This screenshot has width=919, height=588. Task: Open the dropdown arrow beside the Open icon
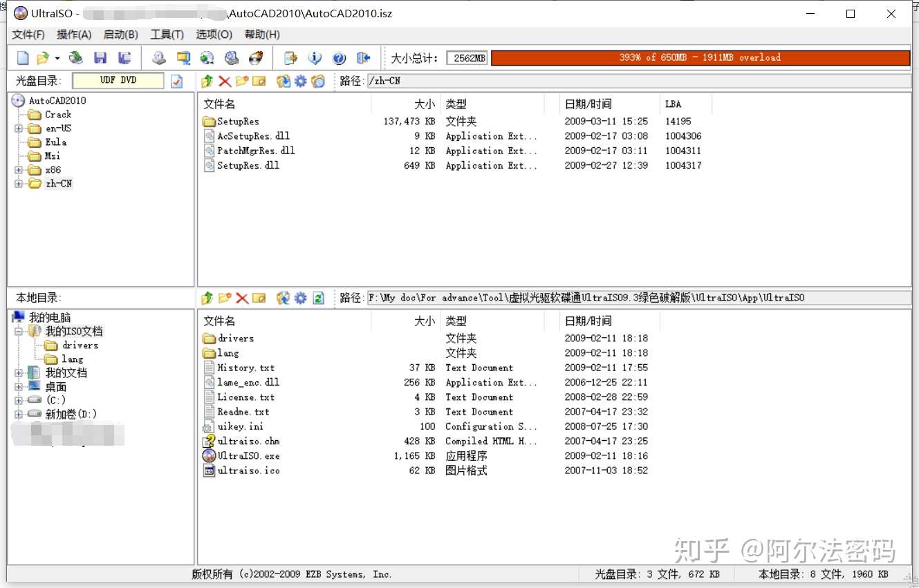(x=57, y=58)
